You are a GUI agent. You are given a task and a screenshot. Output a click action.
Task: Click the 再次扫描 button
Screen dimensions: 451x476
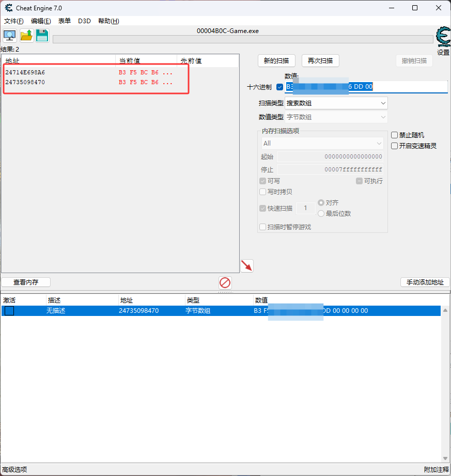coord(320,61)
